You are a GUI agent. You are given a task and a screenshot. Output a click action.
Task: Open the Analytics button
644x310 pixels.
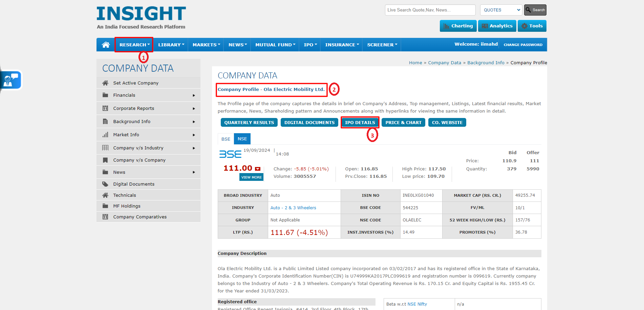click(x=497, y=26)
